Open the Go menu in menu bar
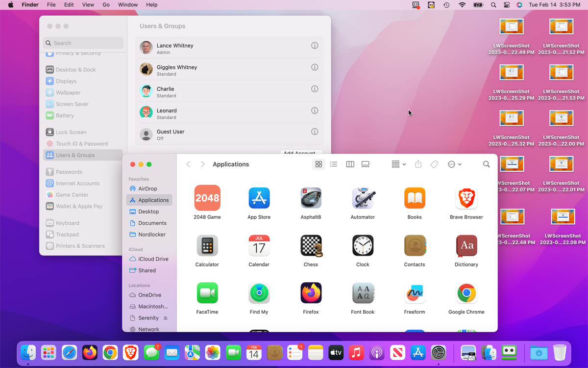This screenshot has height=368, width=588. (106, 5)
